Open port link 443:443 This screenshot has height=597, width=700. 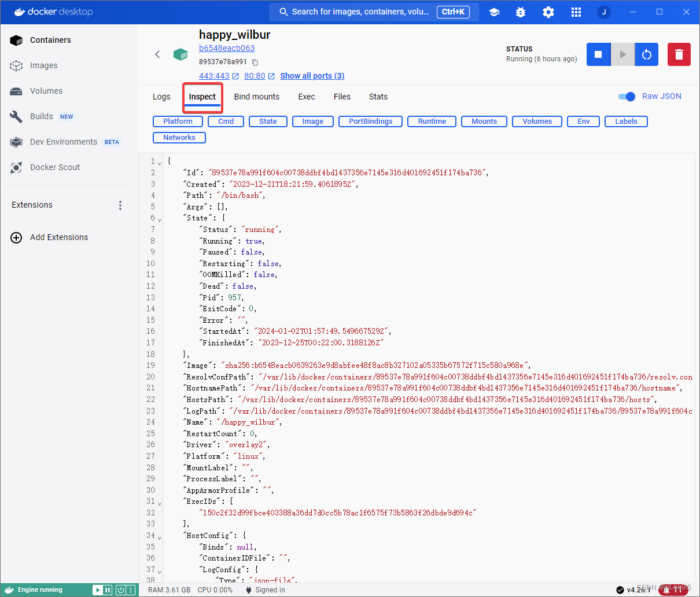pyautogui.click(x=214, y=76)
